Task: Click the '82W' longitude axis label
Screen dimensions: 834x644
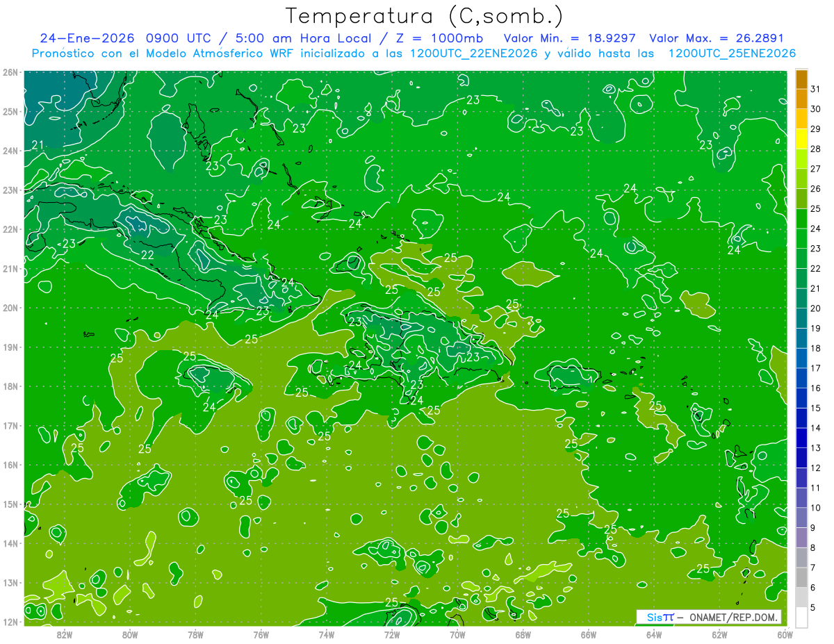Action: [64, 634]
